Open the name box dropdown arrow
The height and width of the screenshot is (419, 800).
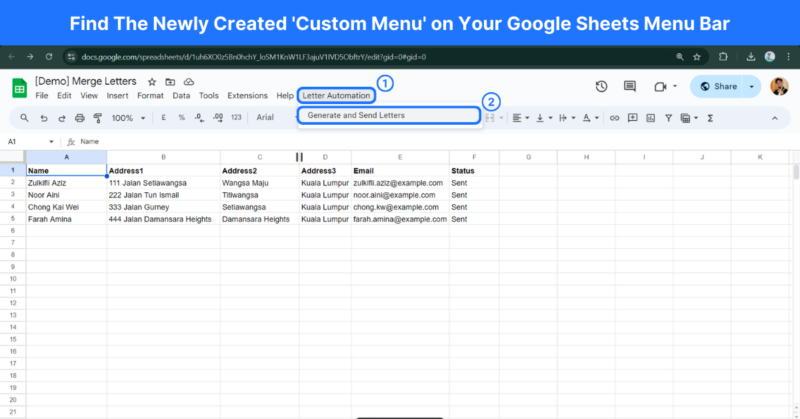51,141
